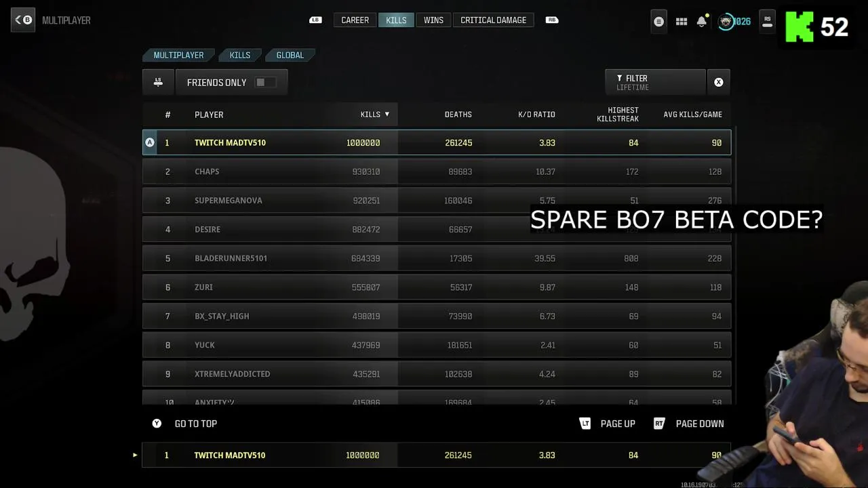Select player ZURI row
Image resolution: width=868 pixels, height=488 pixels.
coord(437,287)
